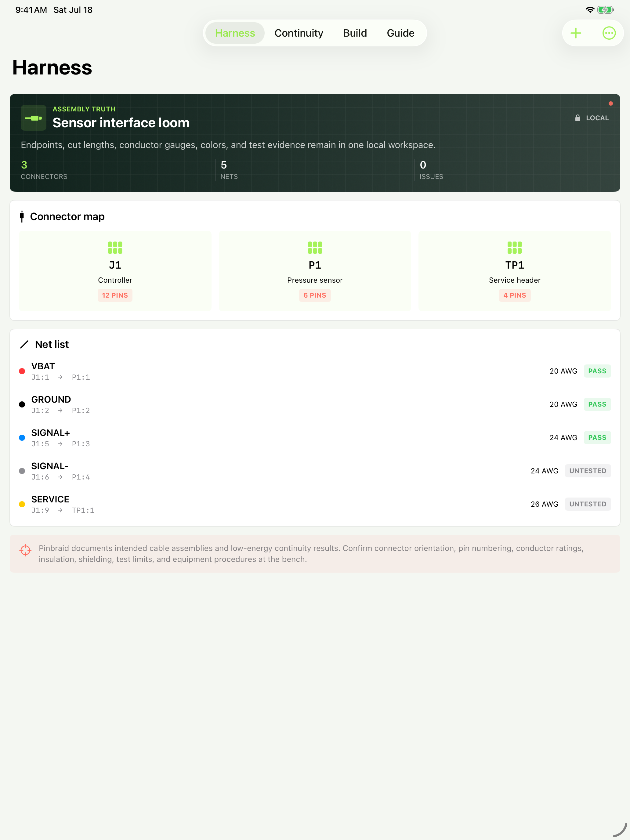Viewport: 630px width, 840px height.
Task: Tap the SIGNAL+ PASS status badge
Action: pyautogui.click(x=597, y=437)
